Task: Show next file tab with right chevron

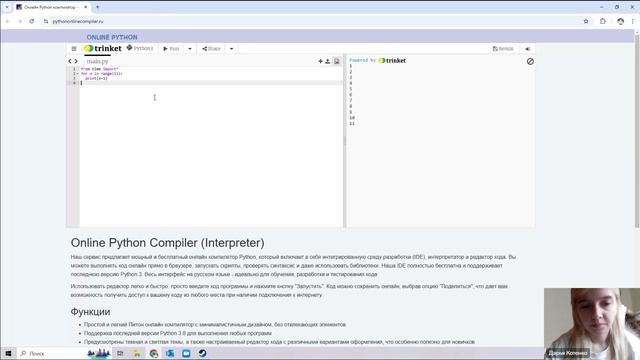Action: [x=76, y=61]
